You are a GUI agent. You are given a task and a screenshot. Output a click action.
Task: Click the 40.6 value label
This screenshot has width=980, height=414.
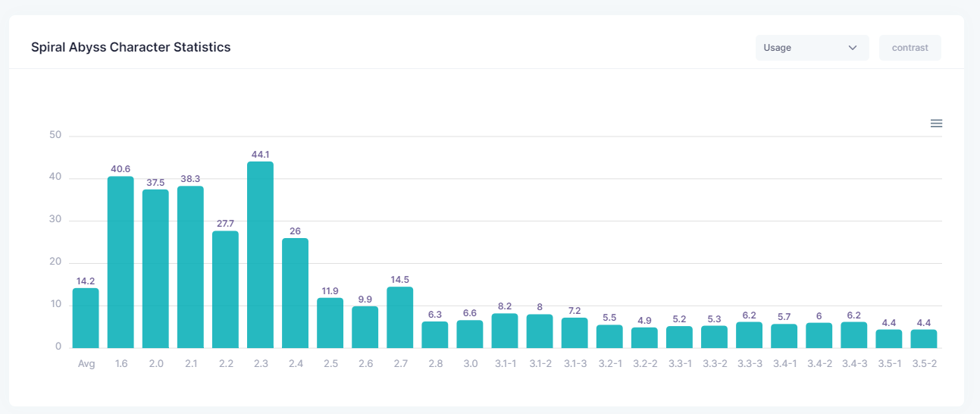coord(121,168)
